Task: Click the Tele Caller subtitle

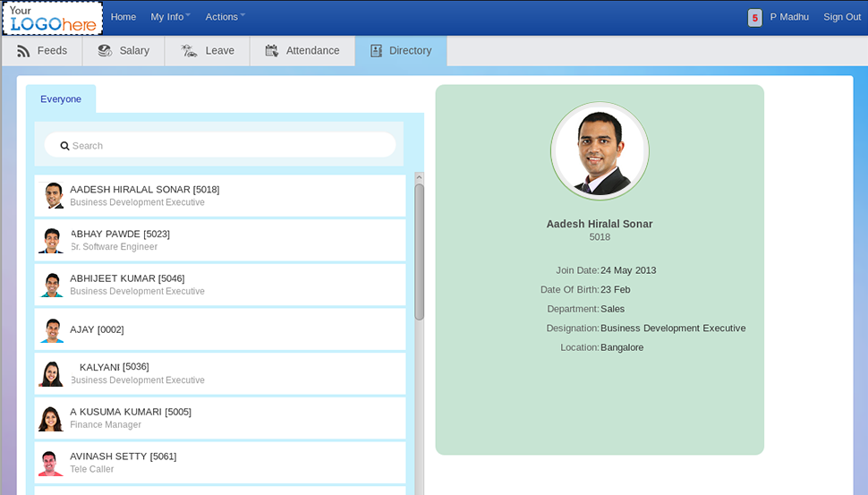Action: (x=92, y=469)
